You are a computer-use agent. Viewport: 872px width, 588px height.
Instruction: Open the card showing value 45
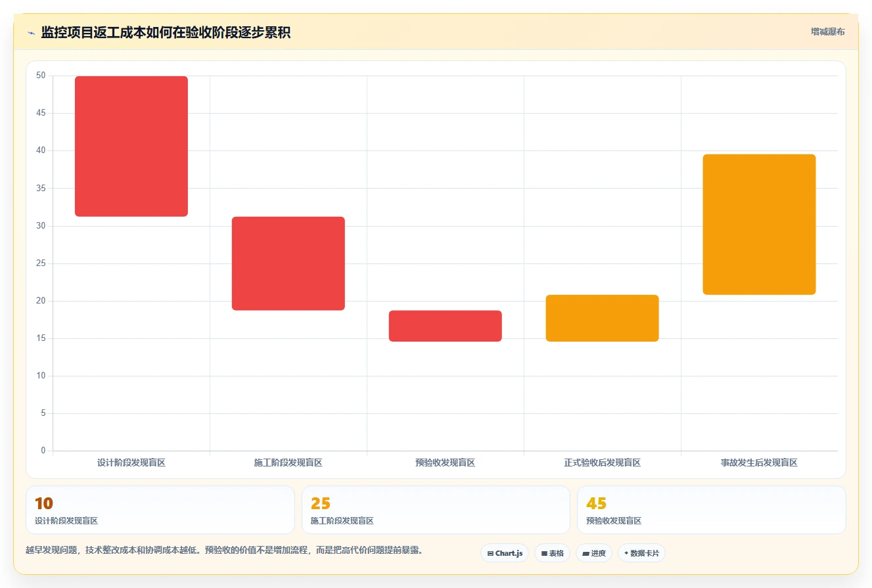pos(711,510)
